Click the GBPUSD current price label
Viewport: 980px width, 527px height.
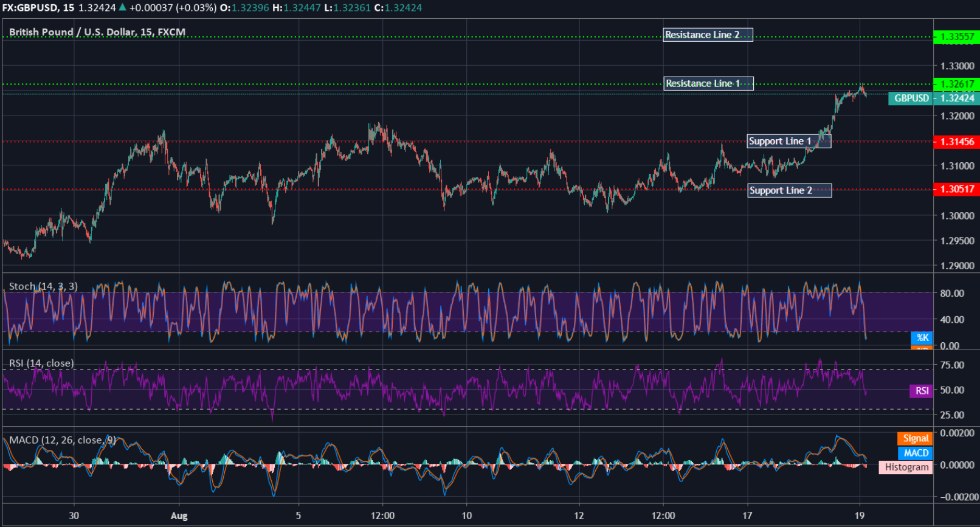(911, 98)
